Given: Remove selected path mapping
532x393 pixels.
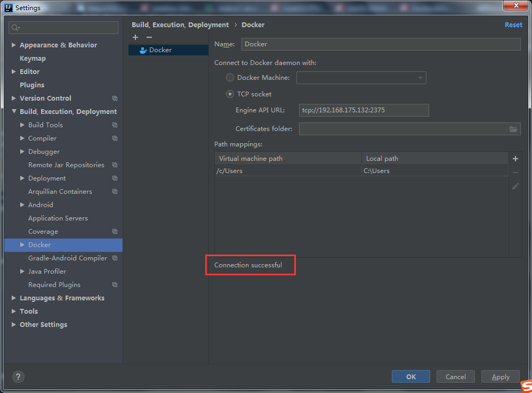Looking at the screenshot, I should [515, 173].
